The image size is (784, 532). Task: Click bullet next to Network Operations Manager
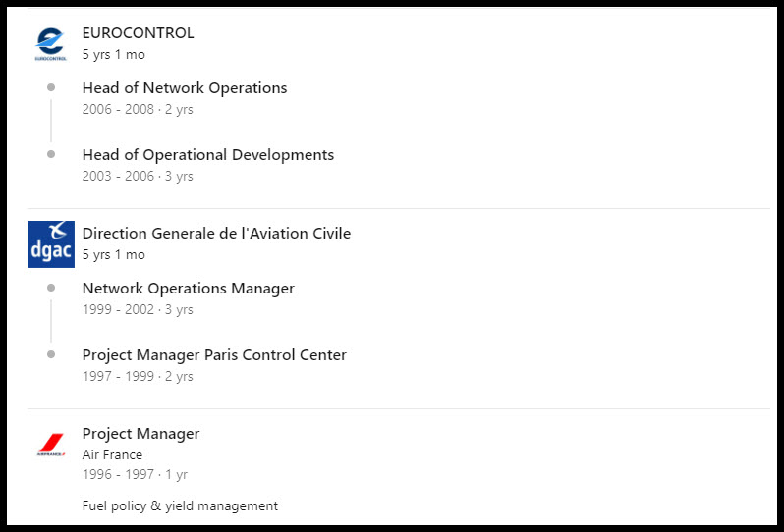51,288
